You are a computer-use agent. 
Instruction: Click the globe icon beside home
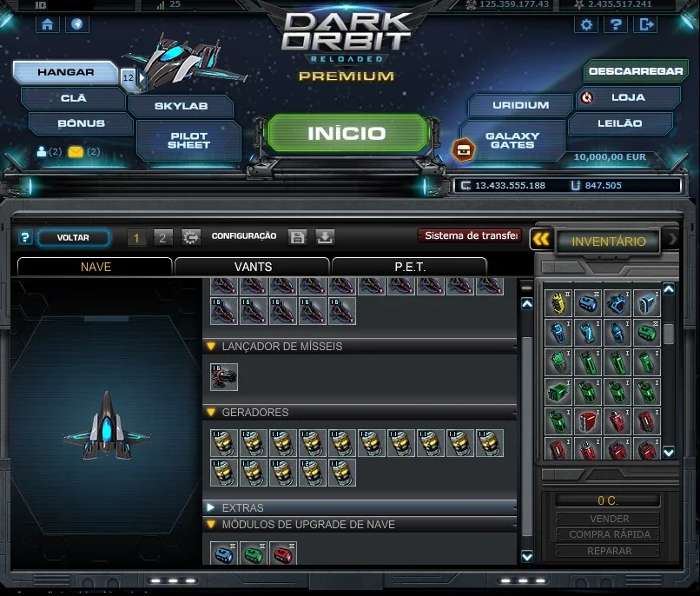(x=76, y=24)
